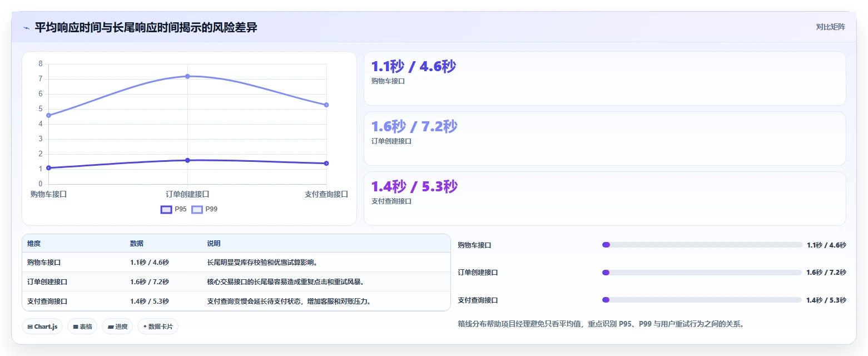
Task: Click the panel title 平均响应时间与长尾响应时间
Action: [x=146, y=28]
